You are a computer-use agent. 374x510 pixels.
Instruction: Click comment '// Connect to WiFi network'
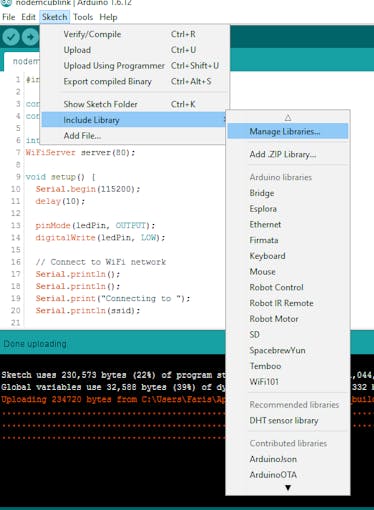(101, 262)
